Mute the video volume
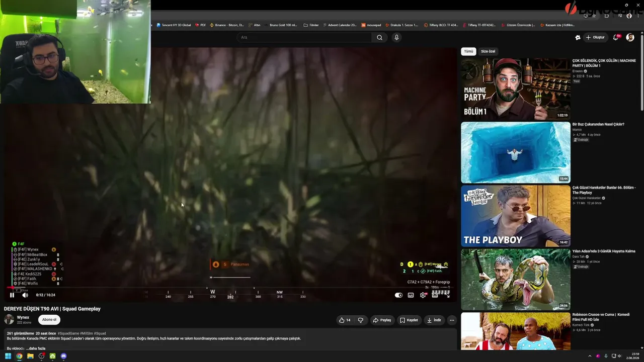This screenshot has width=644, height=362. pos(25,295)
